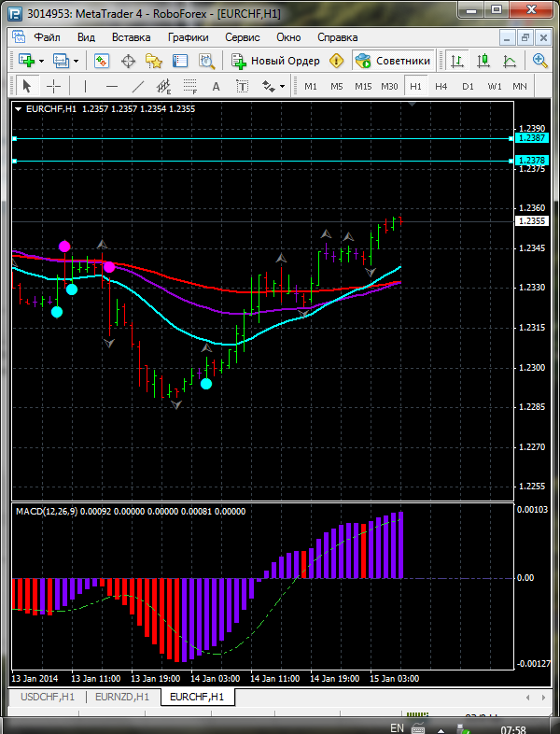Show hidden tray icons arrow
The height and width of the screenshot is (734, 560).
click(441, 729)
